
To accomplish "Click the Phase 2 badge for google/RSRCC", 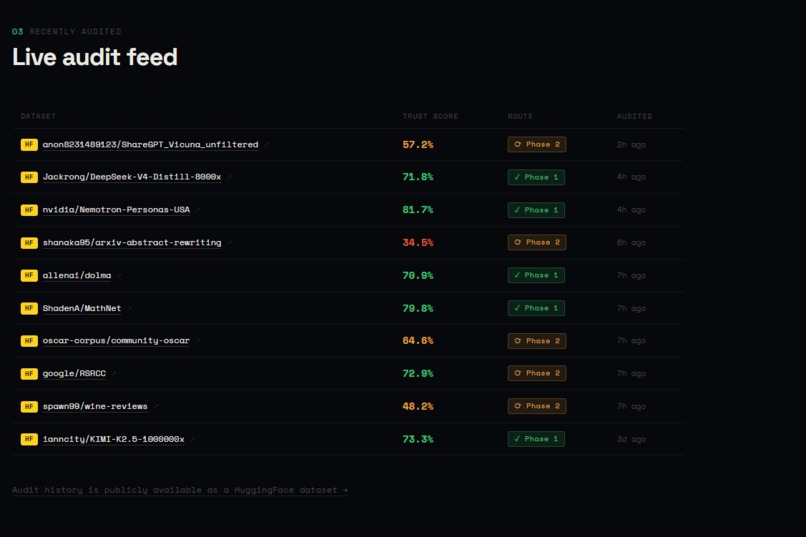I will click(537, 373).
